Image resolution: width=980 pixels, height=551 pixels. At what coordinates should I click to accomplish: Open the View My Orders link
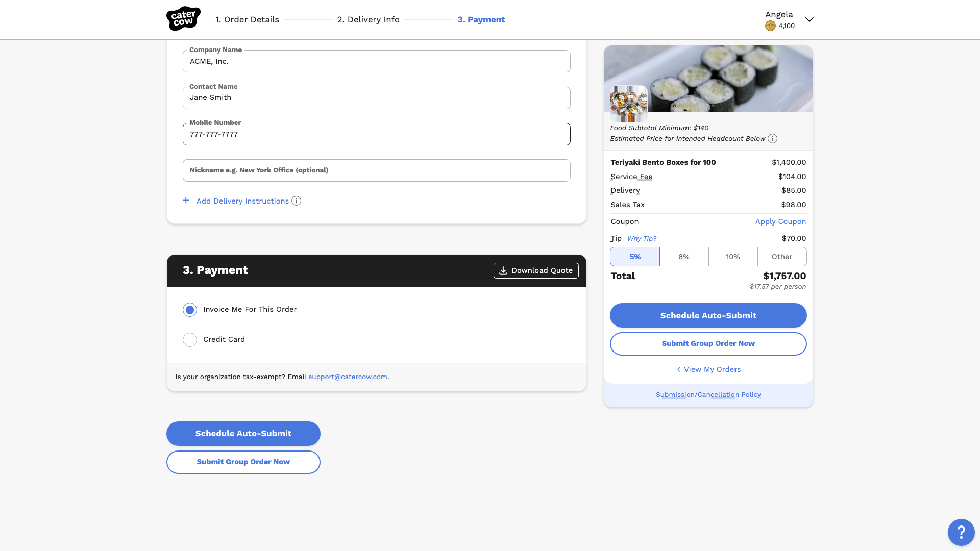[x=708, y=369]
